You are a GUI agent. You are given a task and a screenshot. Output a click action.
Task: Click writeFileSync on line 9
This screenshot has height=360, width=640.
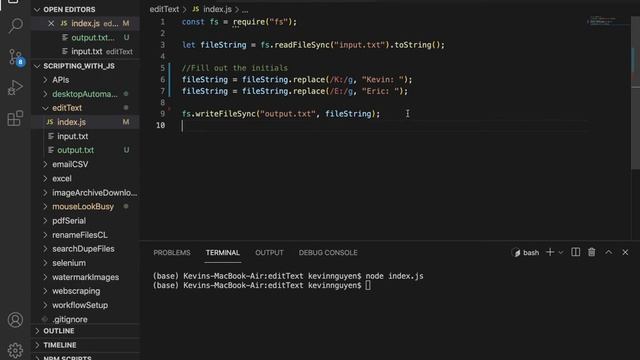pyautogui.click(x=225, y=114)
